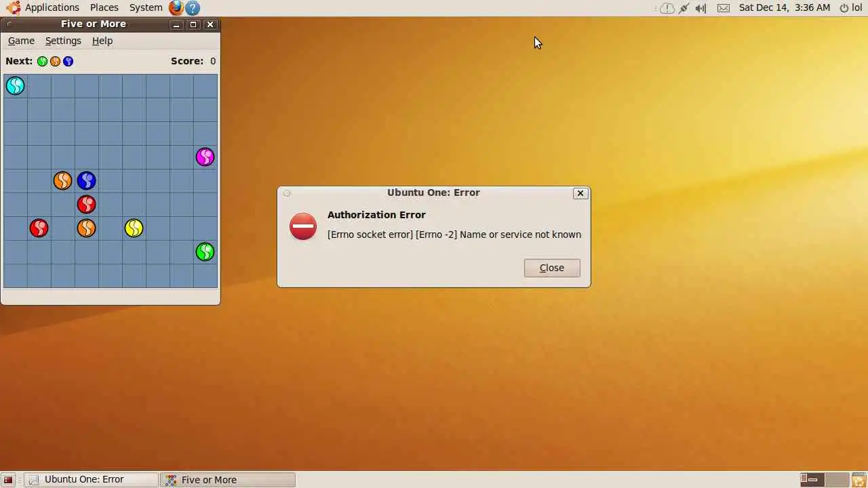868x488 pixels.
Task: Select the cyan ball on the board
Action: [x=15, y=86]
